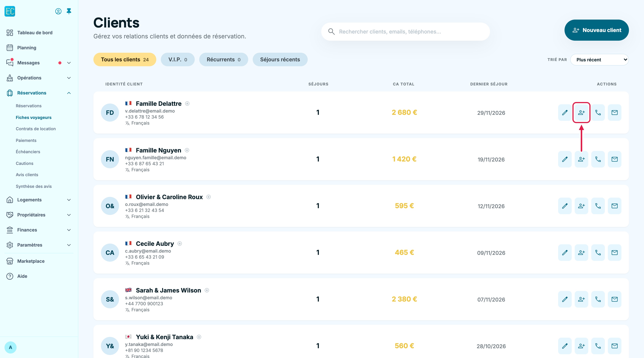
Task: Call Olivier & Caroline Roux
Action: pyautogui.click(x=598, y=206)
